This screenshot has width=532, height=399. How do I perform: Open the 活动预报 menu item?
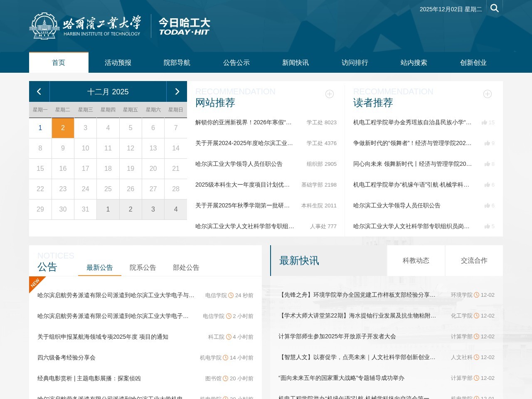[x=118, y=62]
